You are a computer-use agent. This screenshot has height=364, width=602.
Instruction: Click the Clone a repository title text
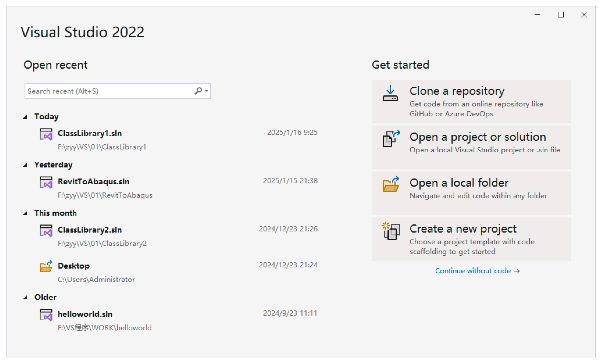pos(457,91)
